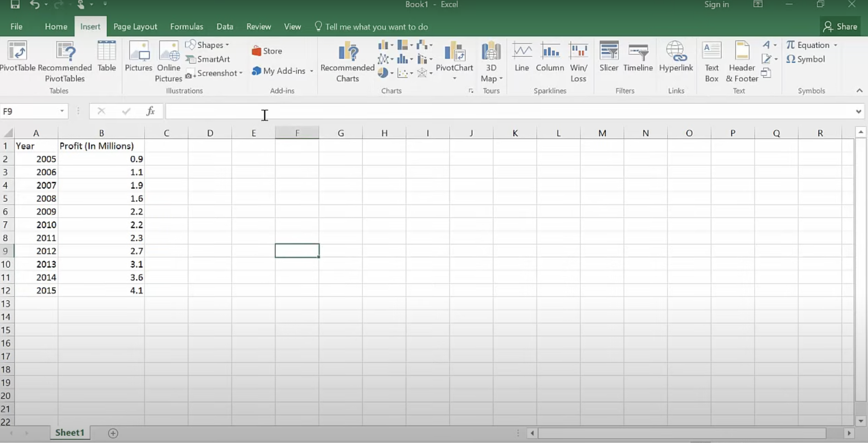Switch to the Formulas tab

pyautogui.click(x=187, y=27)
